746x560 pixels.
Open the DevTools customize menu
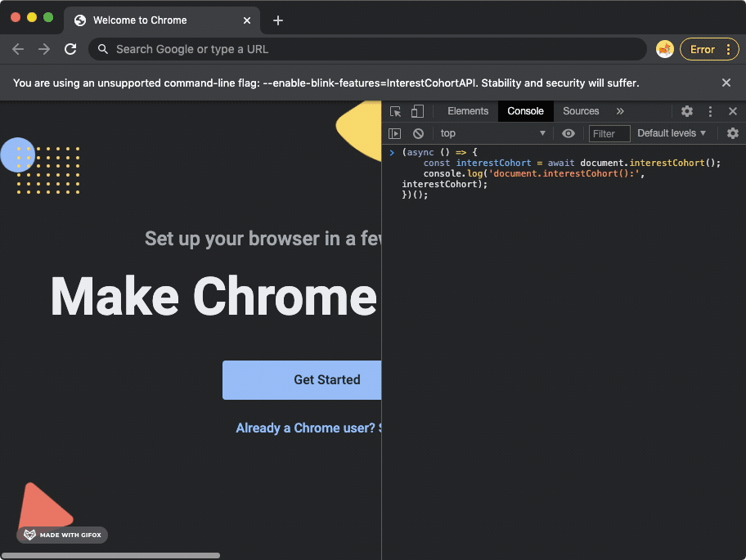710,111
